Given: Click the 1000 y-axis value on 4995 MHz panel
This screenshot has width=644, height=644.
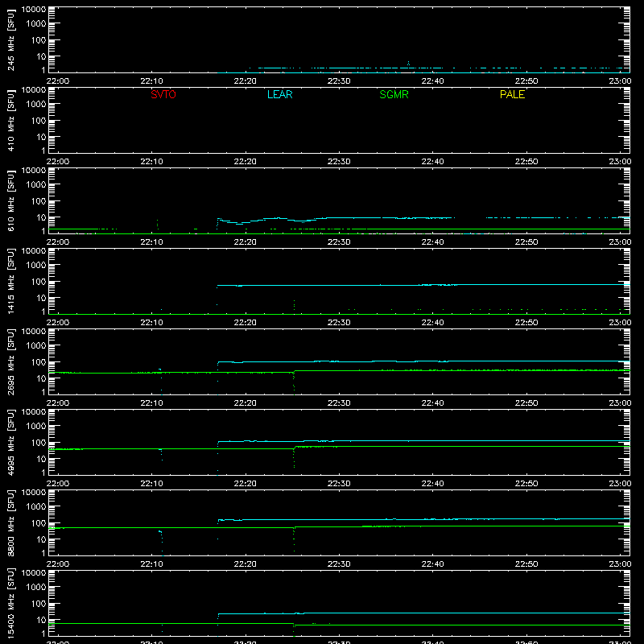Looking at the screenshot, I should (36, 427).
